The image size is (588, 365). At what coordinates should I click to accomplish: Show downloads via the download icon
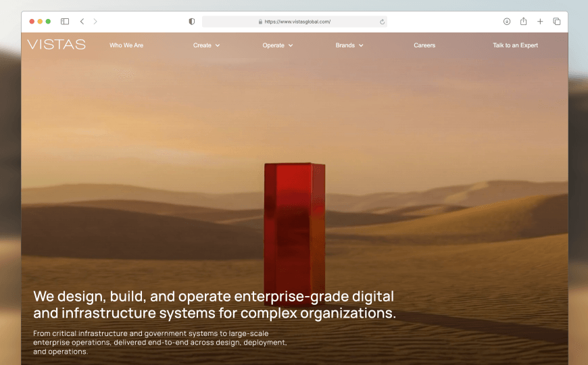(507, 22)
